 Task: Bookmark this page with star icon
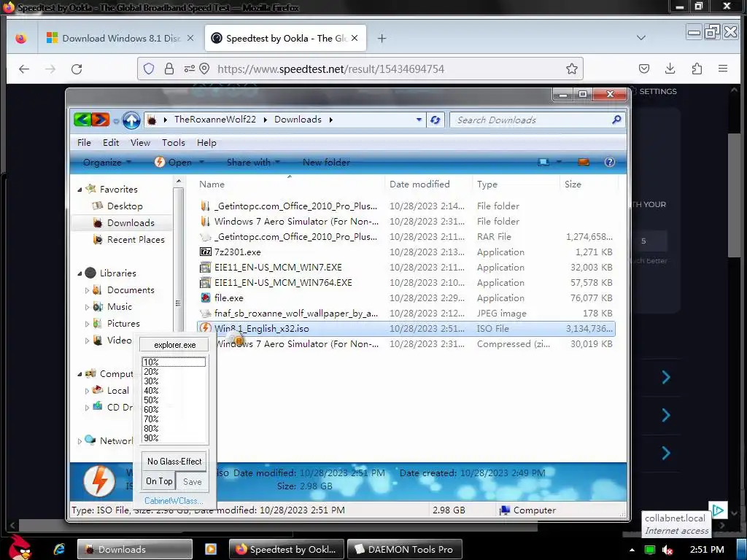(572, 69)
